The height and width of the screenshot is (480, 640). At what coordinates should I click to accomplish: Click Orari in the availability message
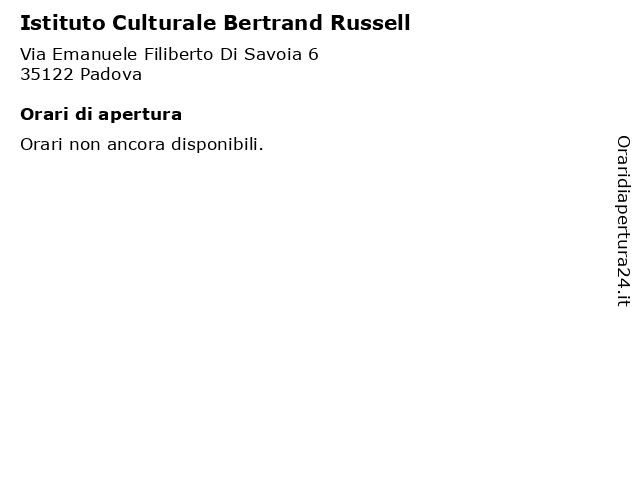(x=41, y=144)
